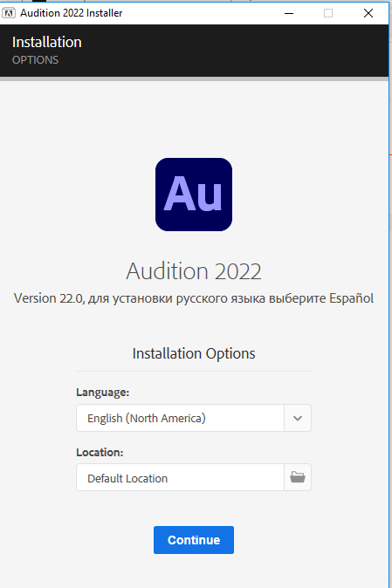The width and height of the screenshot is (392, 588).
Task: Browse for install location folder icon
Action: pos(298,477)
